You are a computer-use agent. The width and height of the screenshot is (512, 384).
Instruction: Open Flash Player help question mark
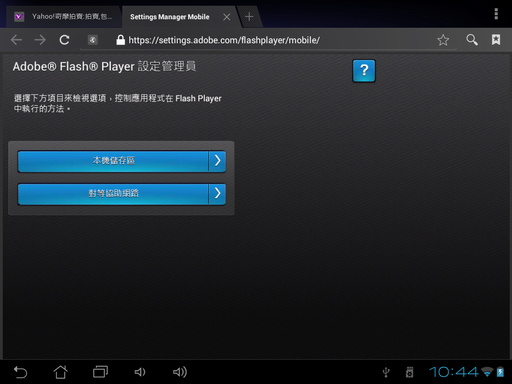(364, 71)
